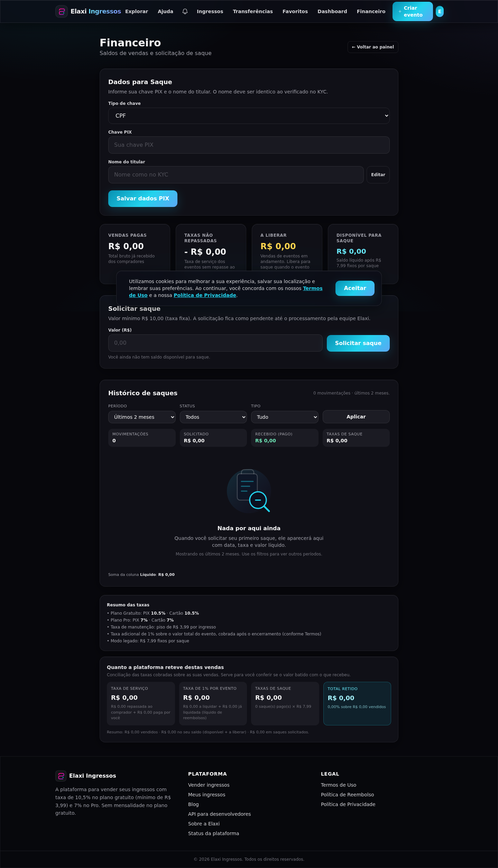
Task: Open Vender ingressos footer link
Action: click(209, 785)
